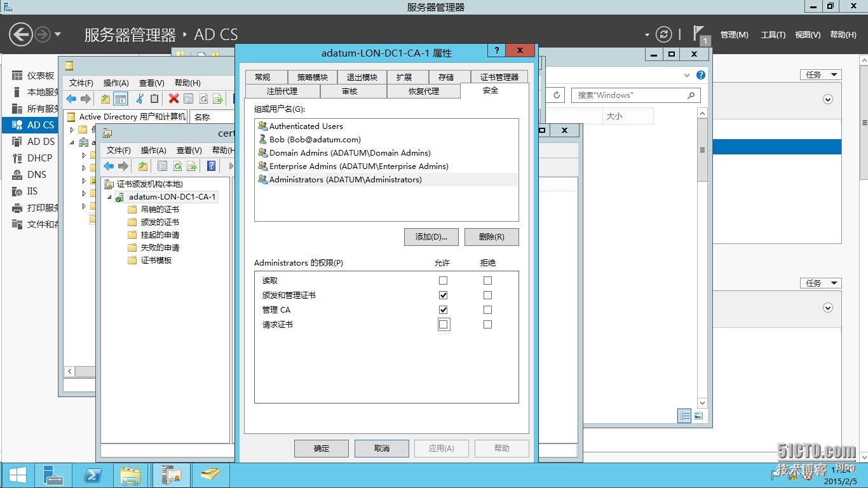Viewport: 868px width, 488px height.
Task: Check Allow for Request Certificates
Action: tap(443, 324)
